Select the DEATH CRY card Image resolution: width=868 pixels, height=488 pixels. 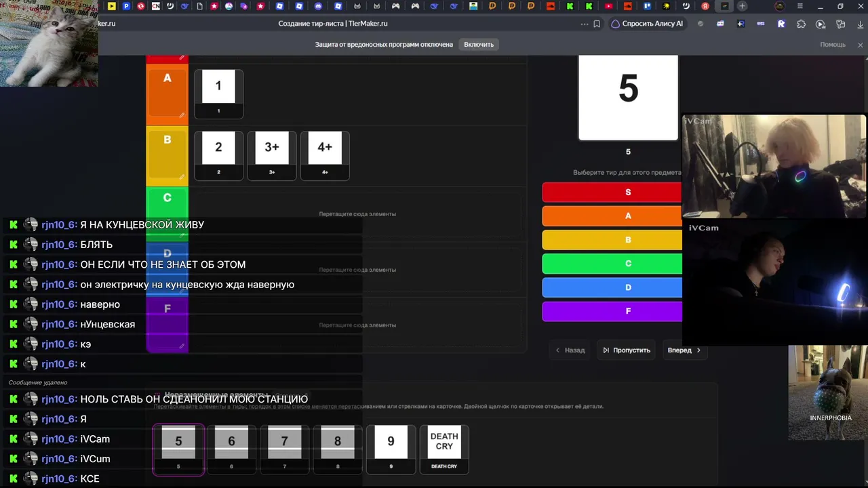coord(444,449)
